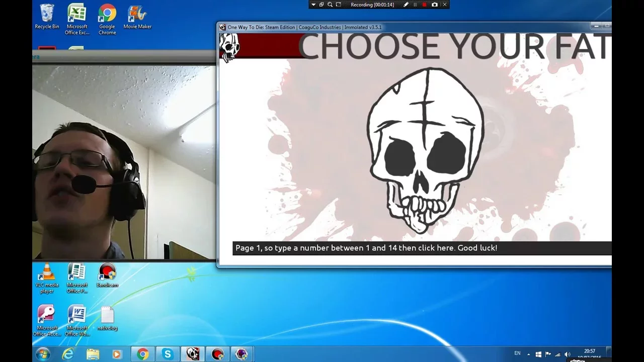Open Microsoft Office Access desktop shortcut
This screenshot has height=362, width=644.
click(47, 321)
